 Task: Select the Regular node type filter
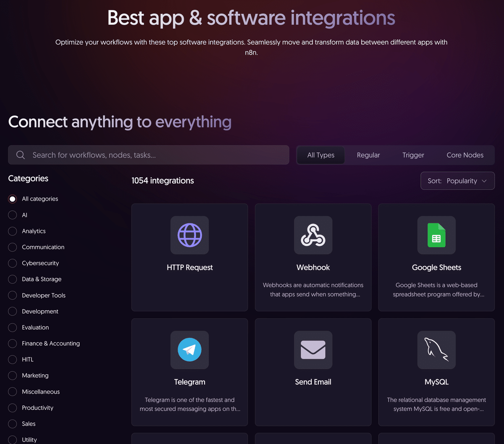click(368, 155)
